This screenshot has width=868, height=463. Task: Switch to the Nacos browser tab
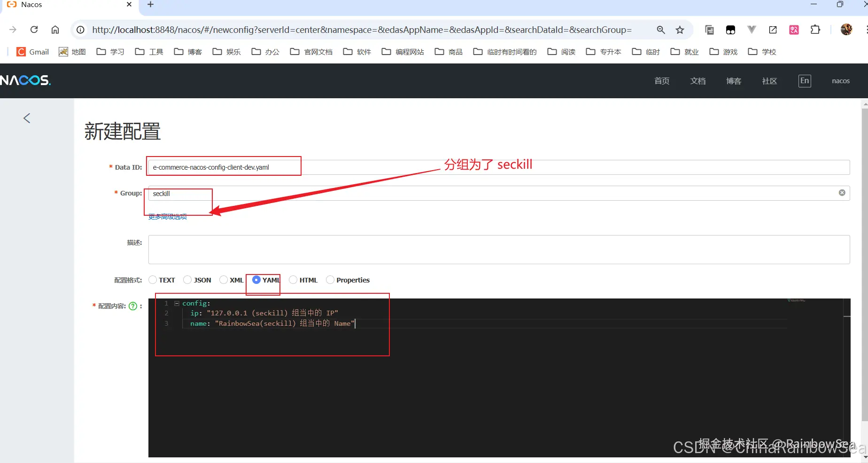[x=69, y=5]
